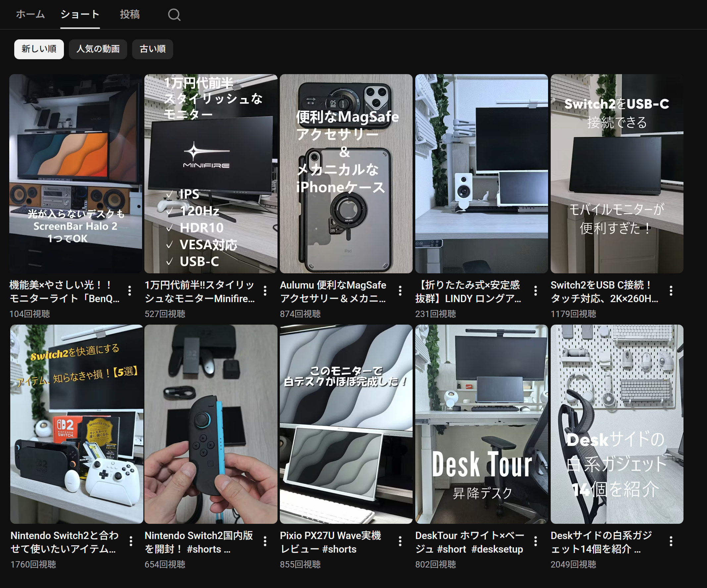The image size is (707, 588).
Task: Open title link 機能美×やさしい光 モニターライト
Action: point(65,292)
